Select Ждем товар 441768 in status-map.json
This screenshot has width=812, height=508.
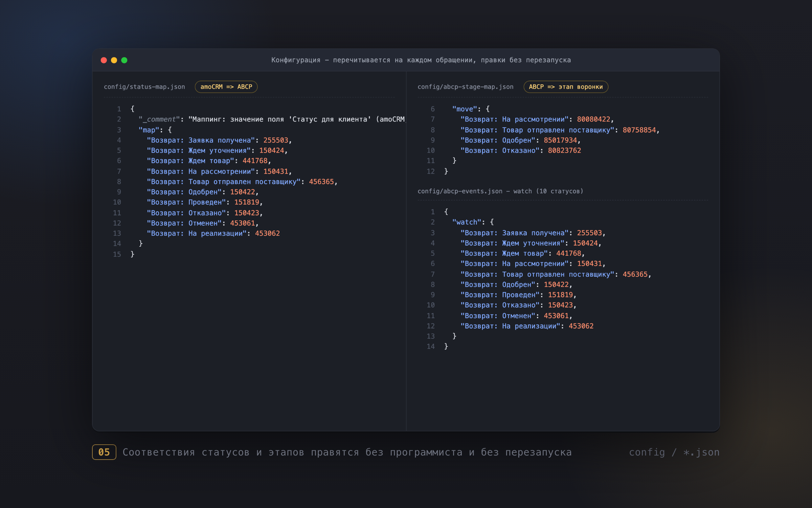click(x=209, y=161)
